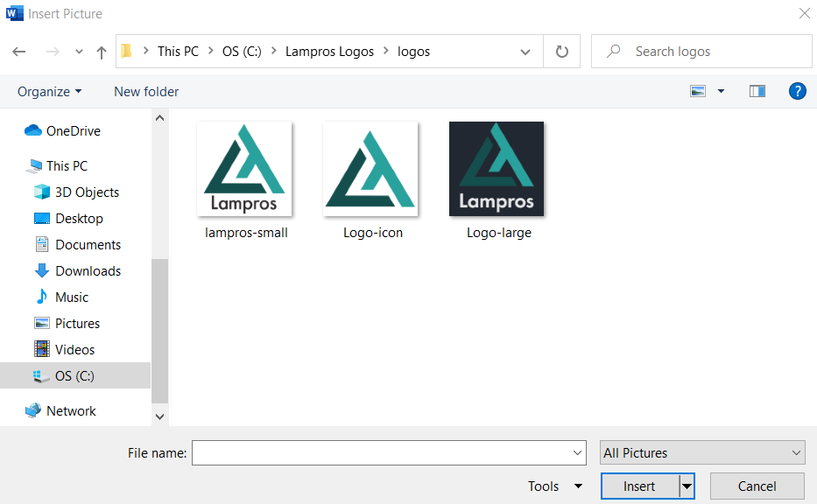Select This PC in the address breadcrumb
The image size is (817, 504).
[178, 52]
